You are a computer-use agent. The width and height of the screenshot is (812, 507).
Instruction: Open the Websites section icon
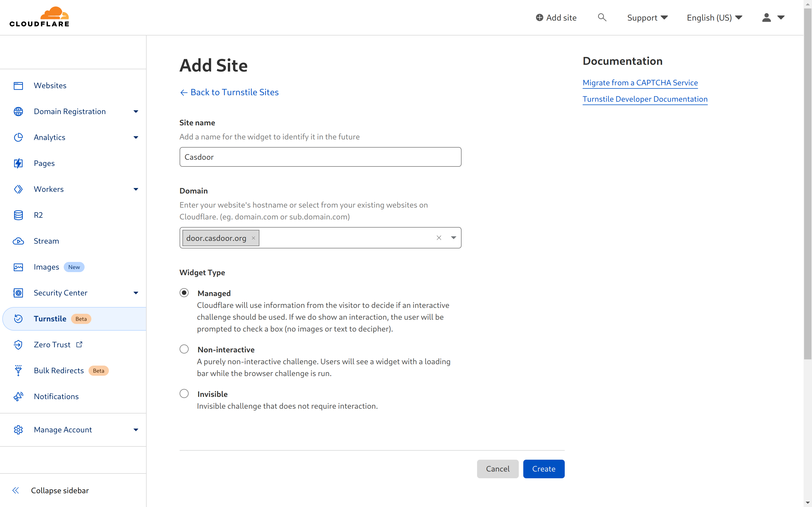click(18, 86)
